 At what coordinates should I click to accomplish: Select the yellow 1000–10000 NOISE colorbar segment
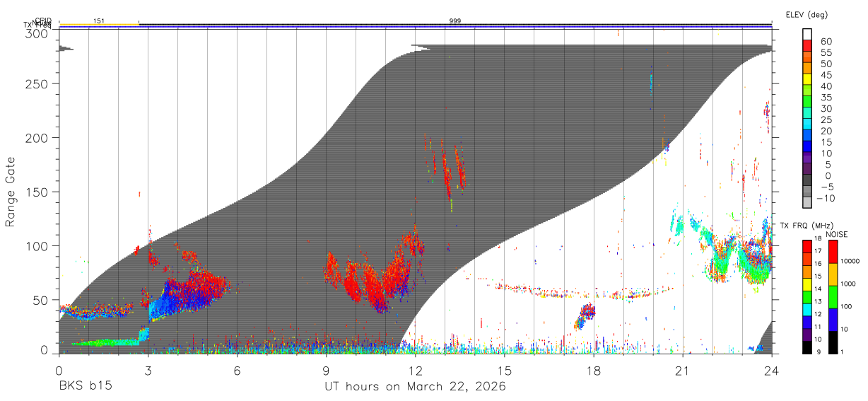[833, 274]
